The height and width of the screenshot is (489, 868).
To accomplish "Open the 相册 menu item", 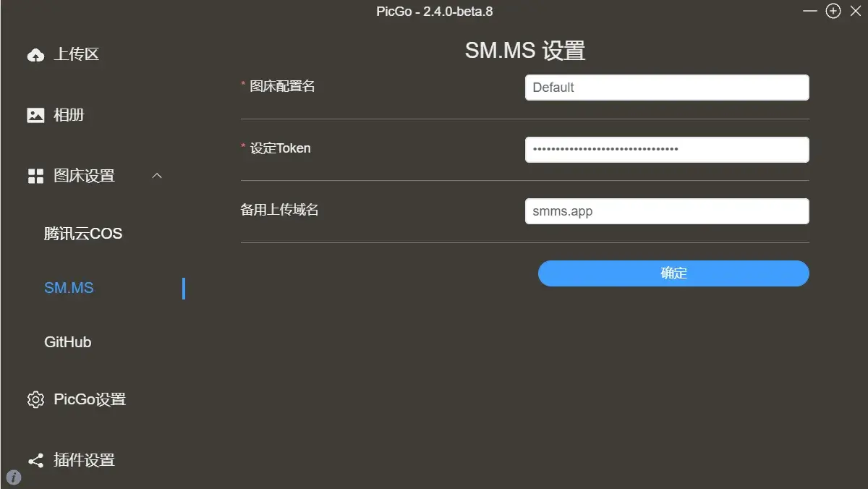I will 69,115.
